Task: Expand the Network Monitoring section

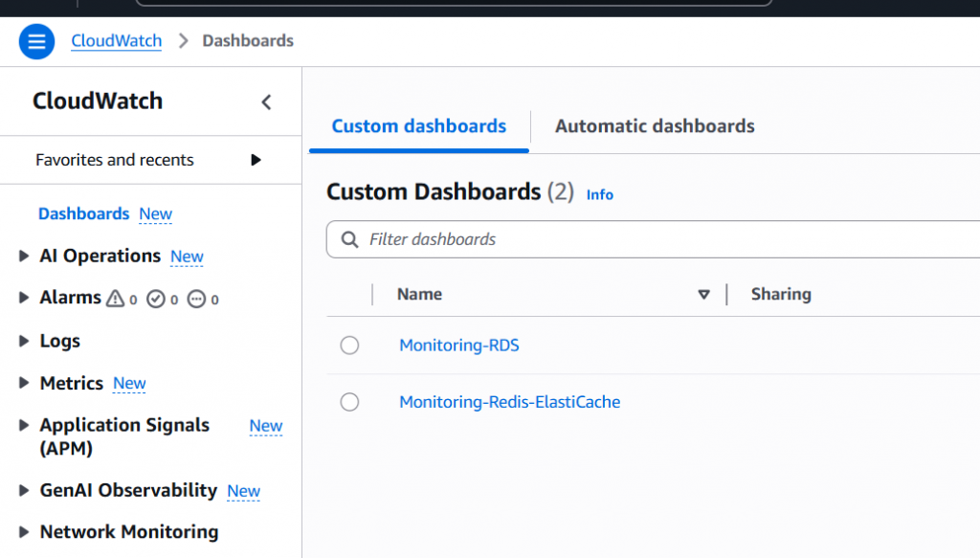Action: pyautogui.click(x=24, y=532)
